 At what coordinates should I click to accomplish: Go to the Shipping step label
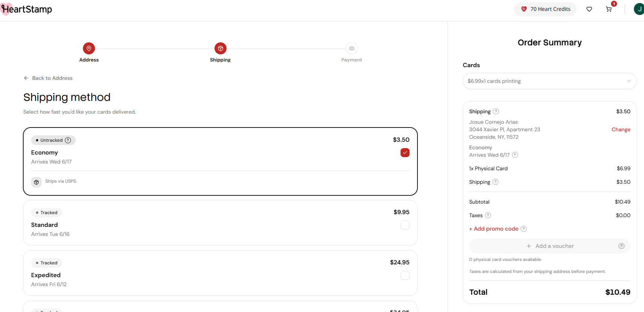click(x=220, y=60)
